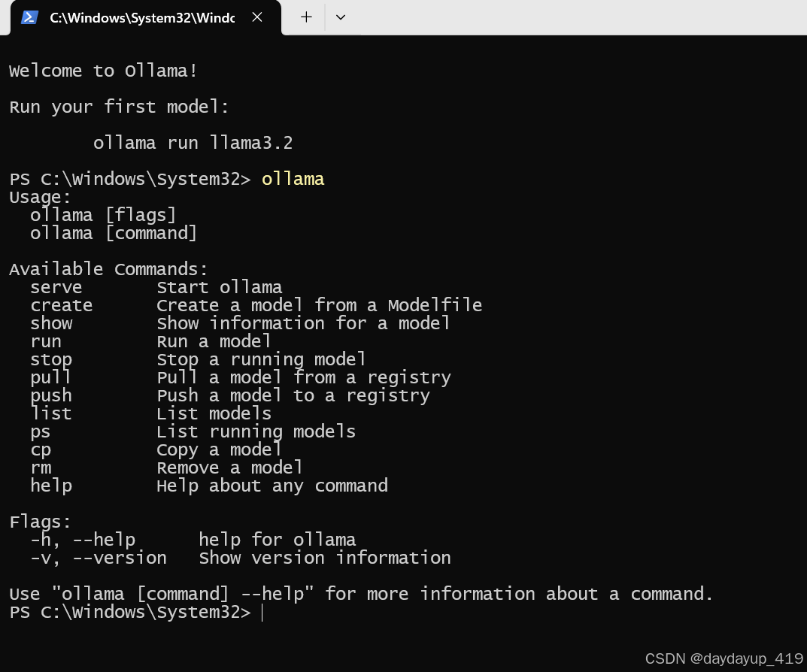807x672 pixels.
Task: Click the 'Usage:' heading line
Action: [x=40, y=197]
